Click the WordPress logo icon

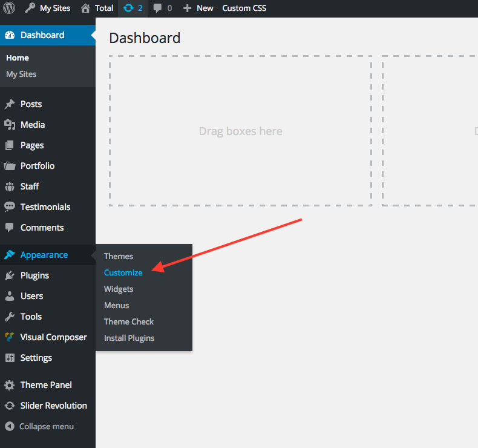point(9,8)
